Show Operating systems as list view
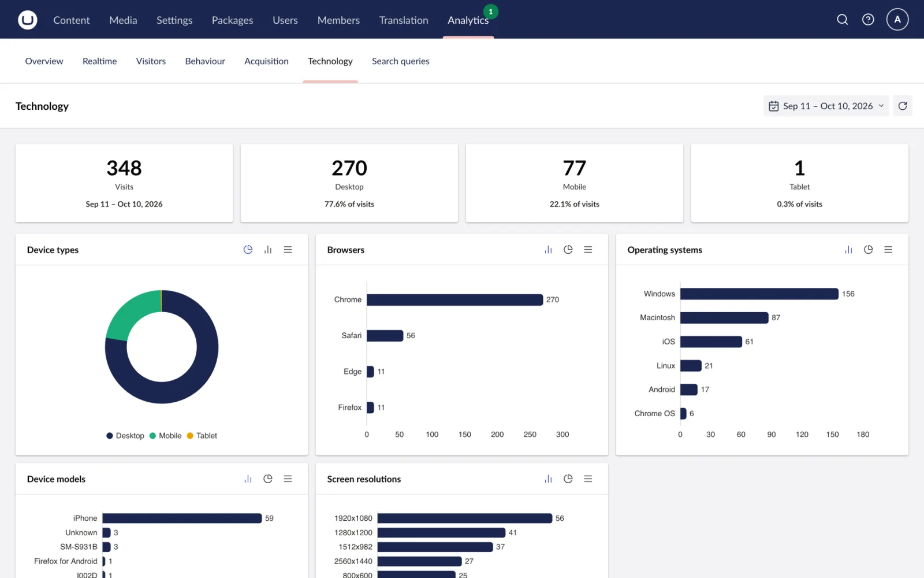This screenshot has width=924, height=578. pyautogui.click(x=888, y=250)
